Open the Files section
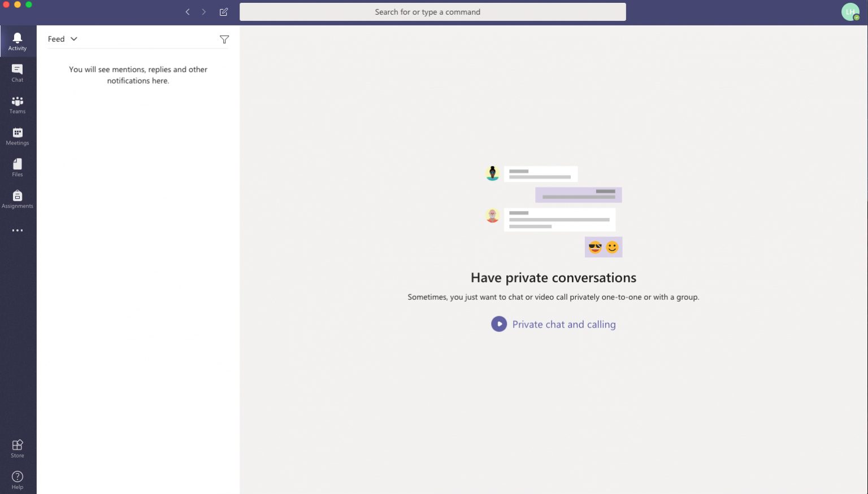The width and height of the screenshot is (868, 494). point(18,167)
